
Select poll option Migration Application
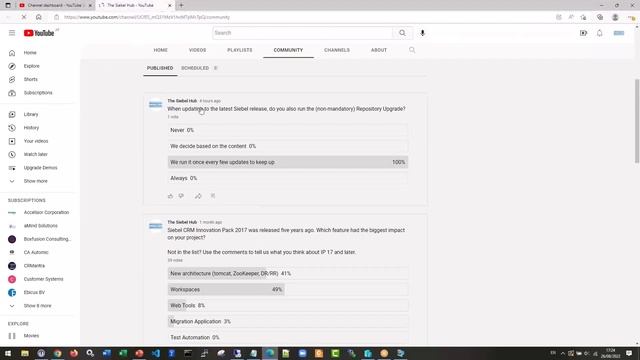(288, 322)
